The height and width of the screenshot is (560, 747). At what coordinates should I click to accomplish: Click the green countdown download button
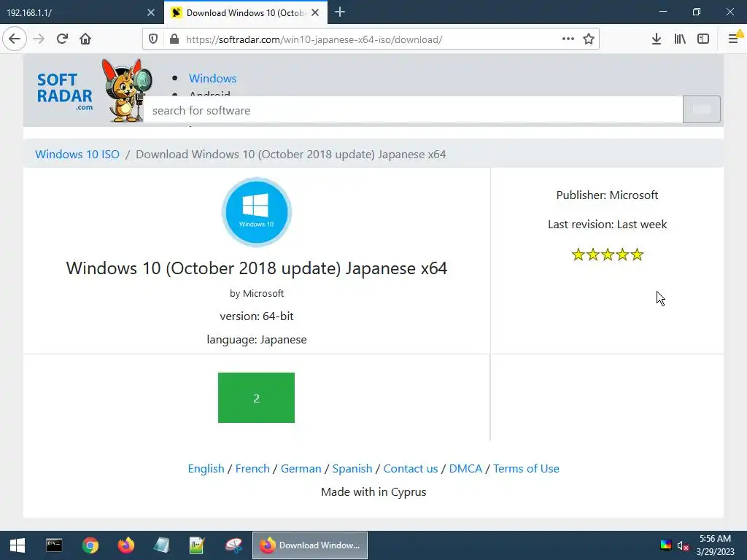pyautogui.click(x=256, y=397)
